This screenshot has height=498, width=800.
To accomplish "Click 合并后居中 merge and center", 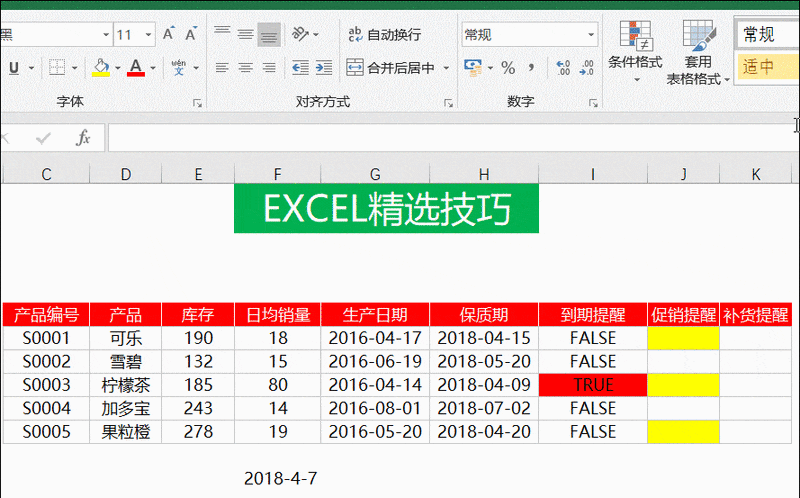I will (x=390, y=67).
